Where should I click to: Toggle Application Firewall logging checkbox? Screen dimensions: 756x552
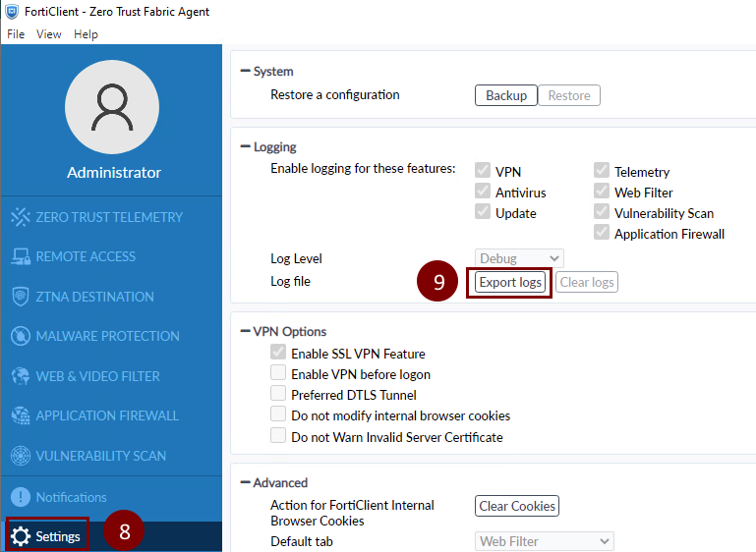pos(602,232)
